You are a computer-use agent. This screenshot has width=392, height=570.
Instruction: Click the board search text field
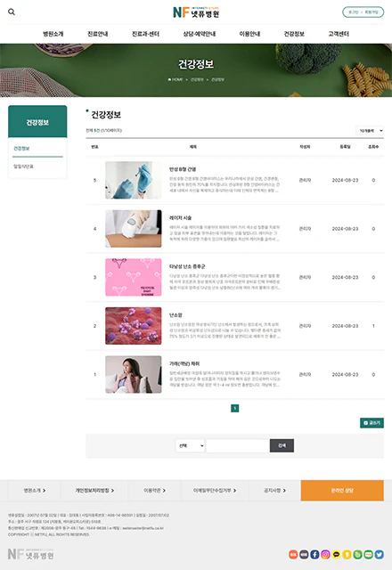pyautogui.click(x=238, y=445)
